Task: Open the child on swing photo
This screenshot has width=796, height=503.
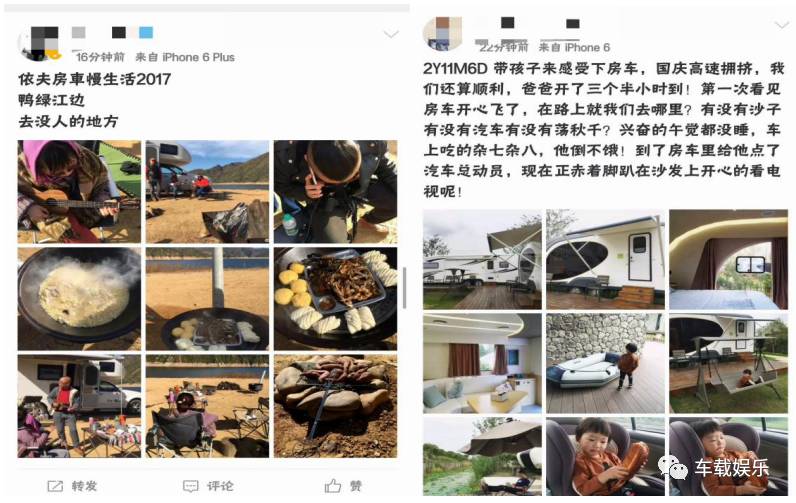Action: click(728, 363)
